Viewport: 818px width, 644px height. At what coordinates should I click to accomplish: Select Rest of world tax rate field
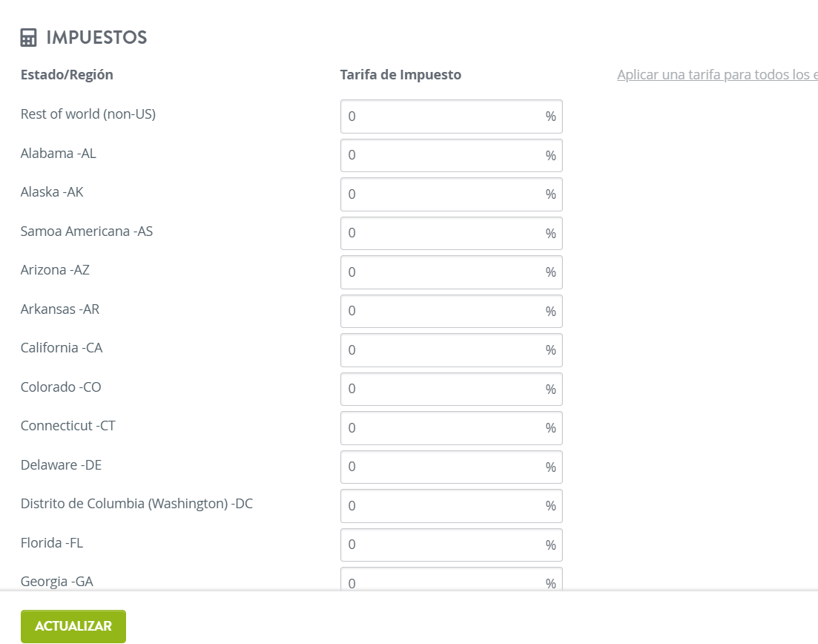point(451,116)
